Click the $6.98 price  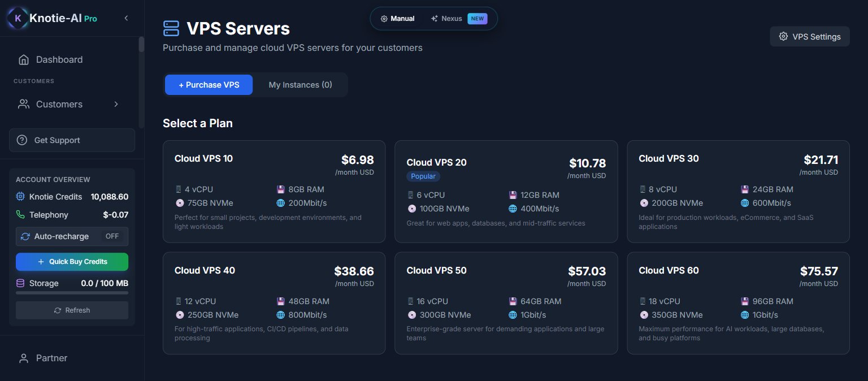point(358,160)
